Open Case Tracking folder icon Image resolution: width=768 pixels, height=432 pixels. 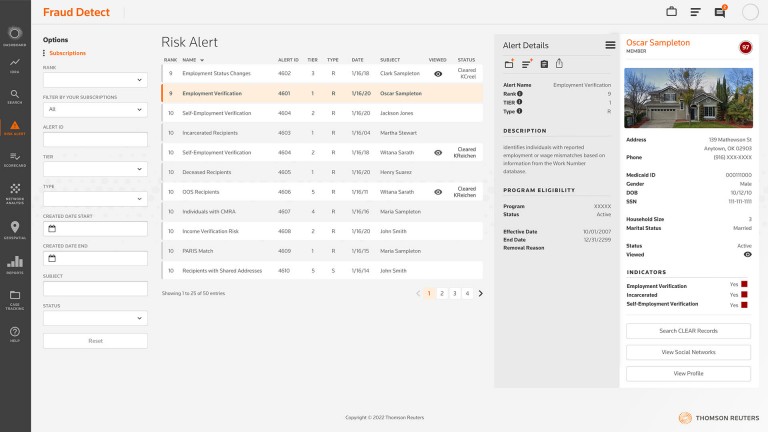[14, 297]
